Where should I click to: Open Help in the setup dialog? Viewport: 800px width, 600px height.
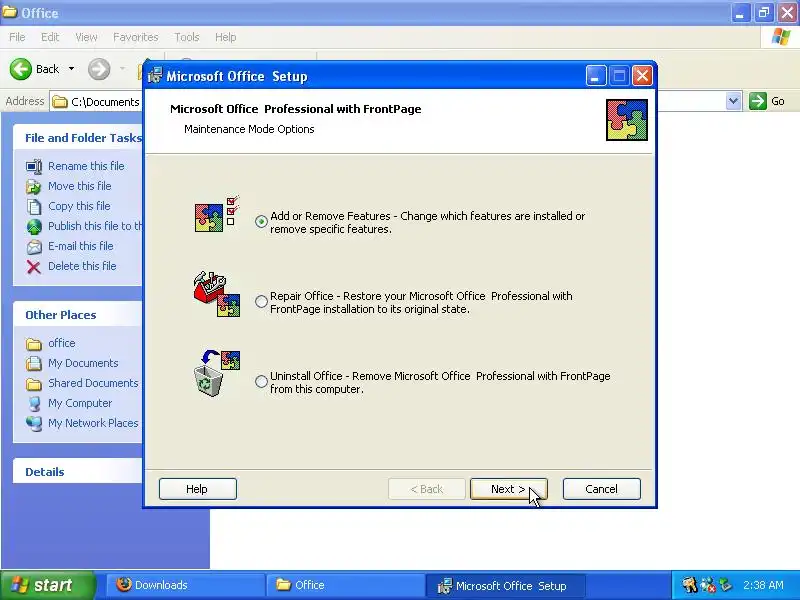click(x=197, y=489)
